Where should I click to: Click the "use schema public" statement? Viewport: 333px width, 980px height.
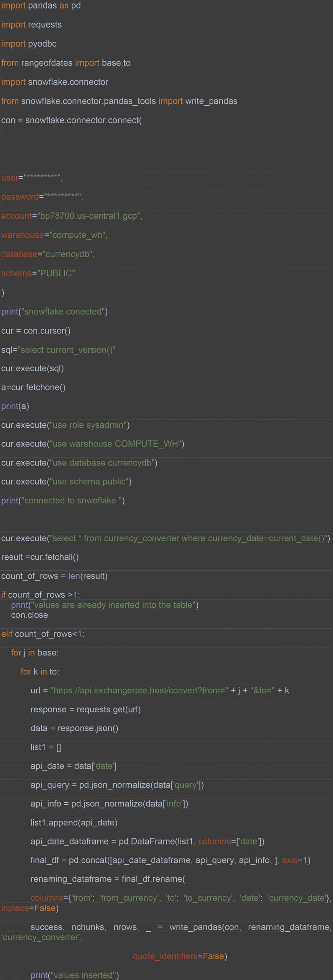click(x=66, y=482)
